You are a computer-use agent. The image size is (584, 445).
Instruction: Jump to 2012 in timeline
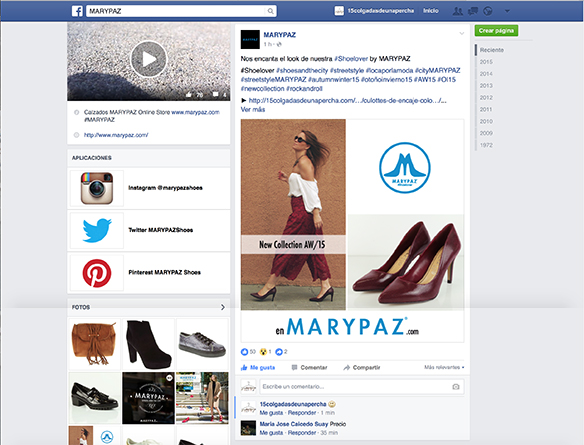pos(486,98)
